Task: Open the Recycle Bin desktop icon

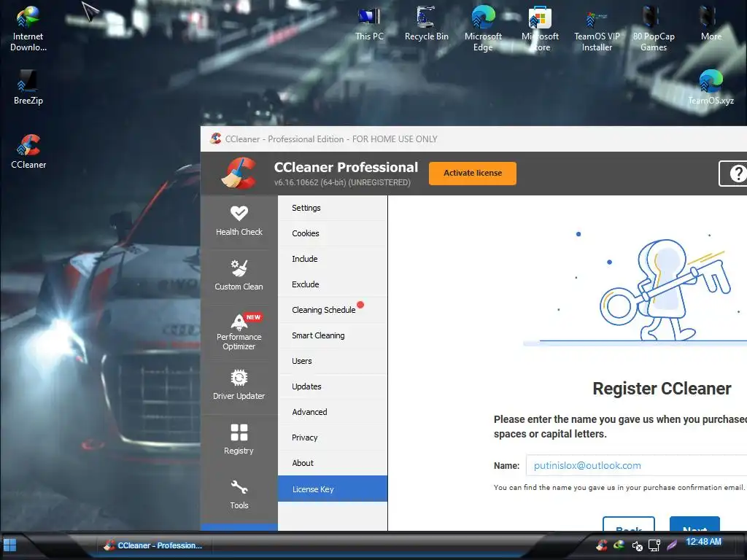Action: (x=426, y=24)
